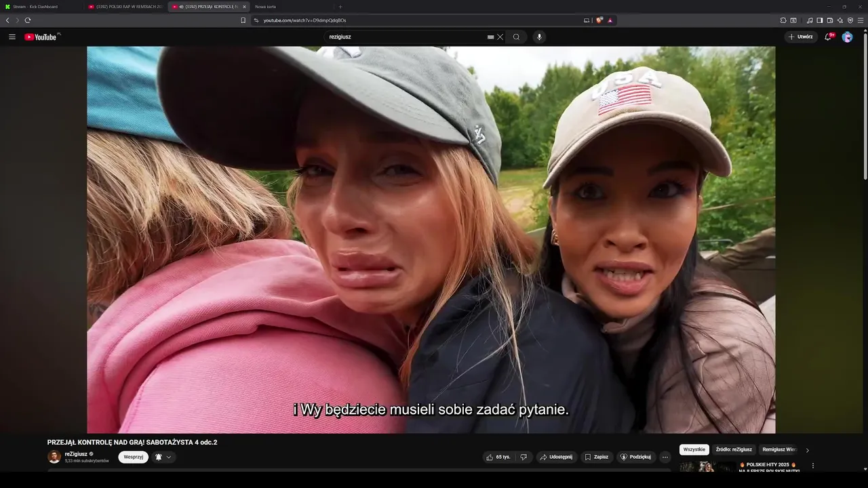This screenshot has height=488, width=868.
Task: Open the Brave Rewards triangle icon
Action: pos(610,20)
